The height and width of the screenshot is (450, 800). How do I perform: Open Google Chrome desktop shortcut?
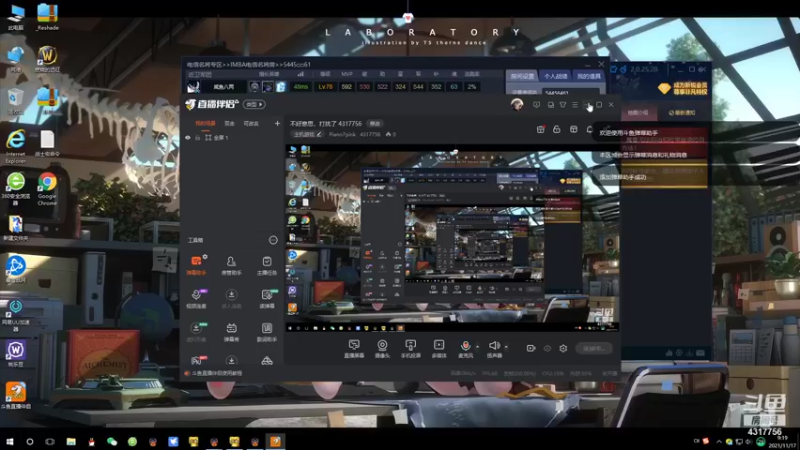pyautogui.click(x=47, y=189)
